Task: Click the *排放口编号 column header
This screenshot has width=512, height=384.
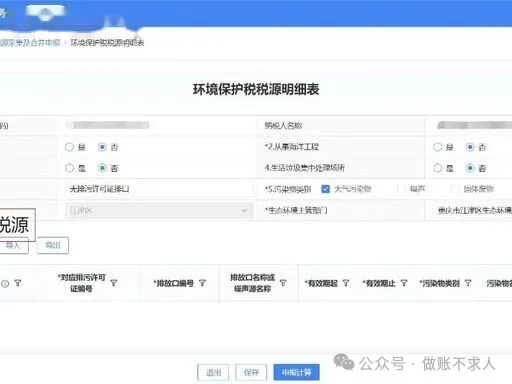Action: click(174, 283)
